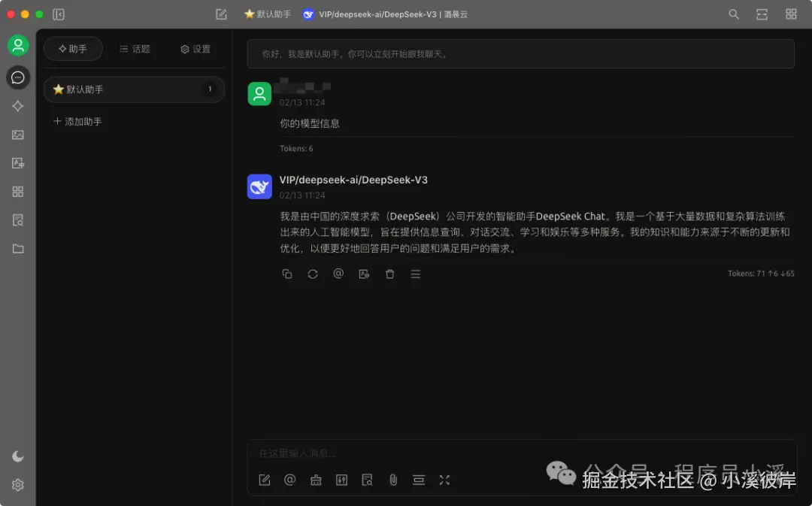Image resolution: width=812 pixels, height=506 pixels.
Task: Delete the DeepSeek reply message
Action: (x=390, y=274)
